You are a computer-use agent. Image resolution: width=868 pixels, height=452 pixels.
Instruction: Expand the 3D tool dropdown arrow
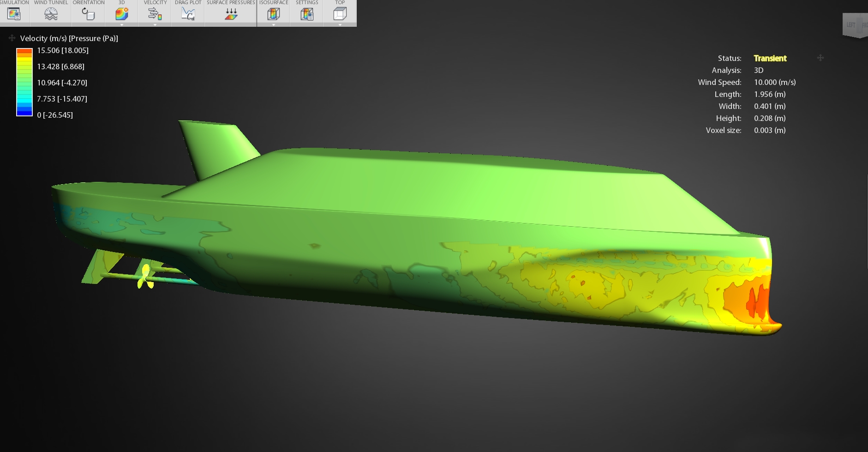pos(122,24)
